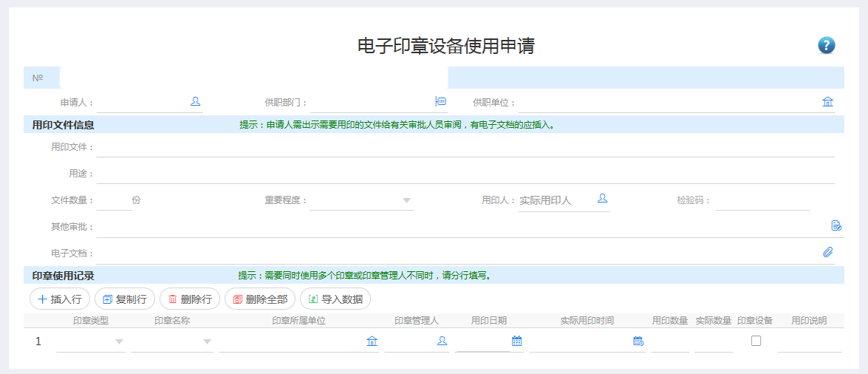Image resolution: width=868 pixels, height=374 pixels.
Task: Open the 其他审批 edit icon
Action: coord(836,225)
